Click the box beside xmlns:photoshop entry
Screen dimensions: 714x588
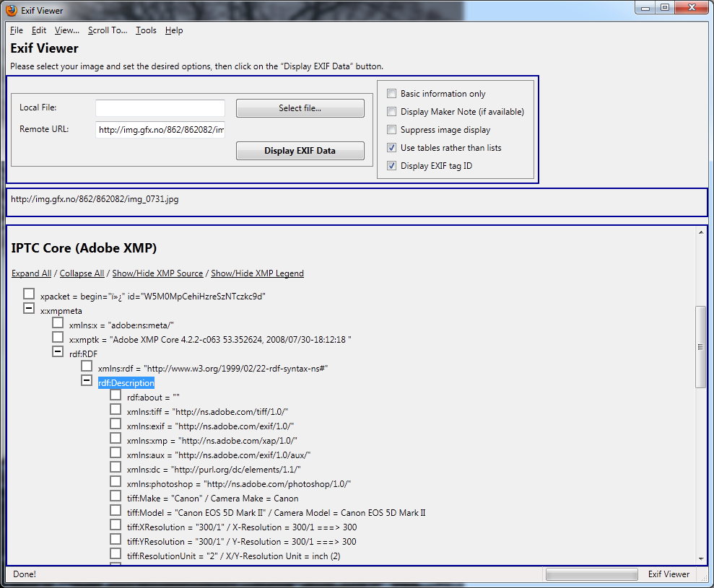coord(116,481)
